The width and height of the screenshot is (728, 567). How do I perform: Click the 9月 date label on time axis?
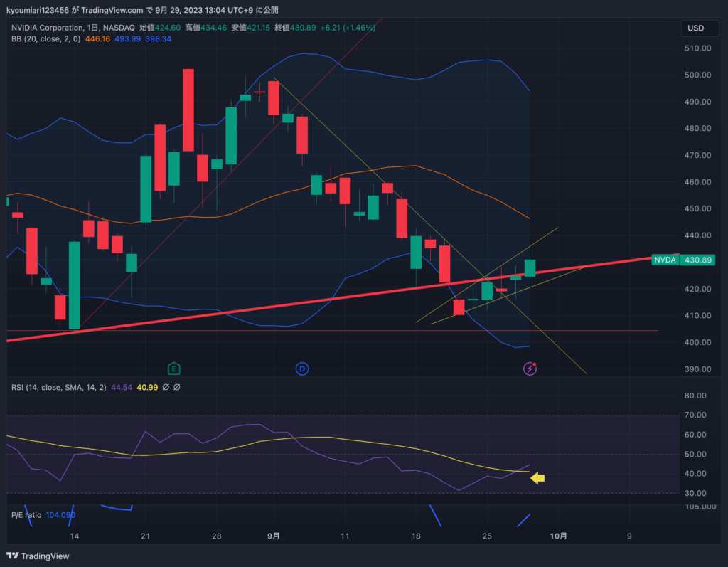(274, 536)
